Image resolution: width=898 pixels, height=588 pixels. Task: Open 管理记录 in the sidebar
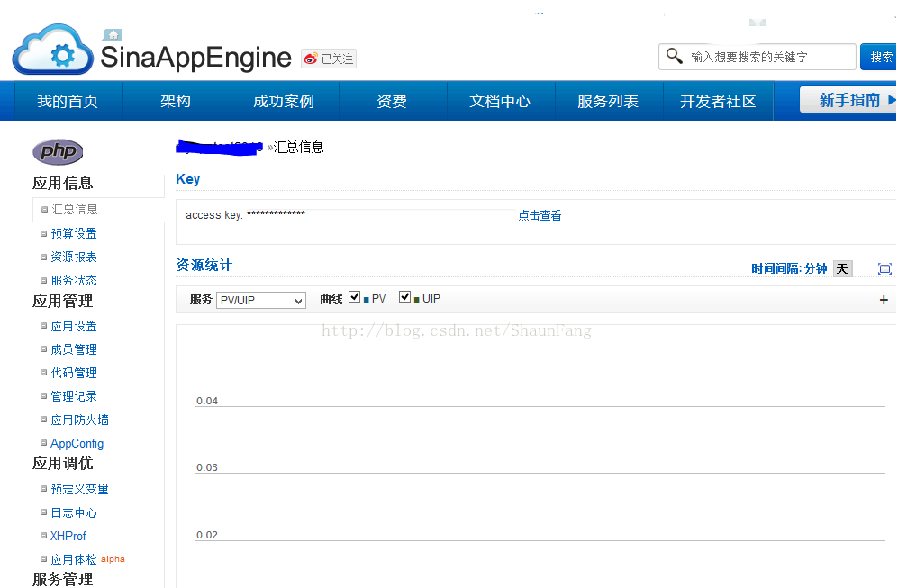(x=74, y=396)
